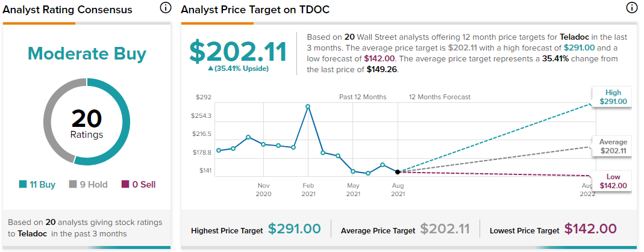This screenshot has height=252, width=644.
Task: Select the teal Buy legend square
Action: [23, 185]
